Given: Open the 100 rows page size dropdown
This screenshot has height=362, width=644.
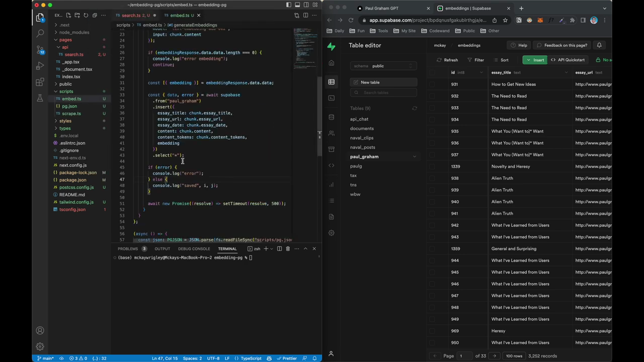Looking at the screenshot, I should click(x=514, y=356).
